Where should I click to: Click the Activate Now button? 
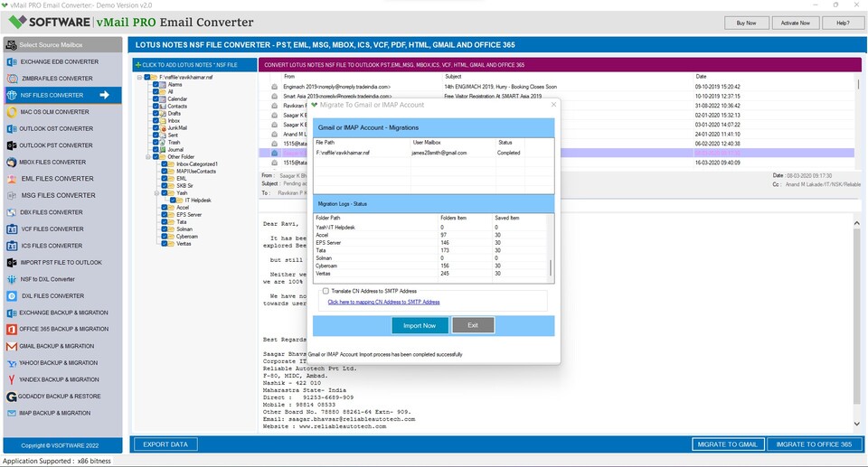[x=795, y=23]
